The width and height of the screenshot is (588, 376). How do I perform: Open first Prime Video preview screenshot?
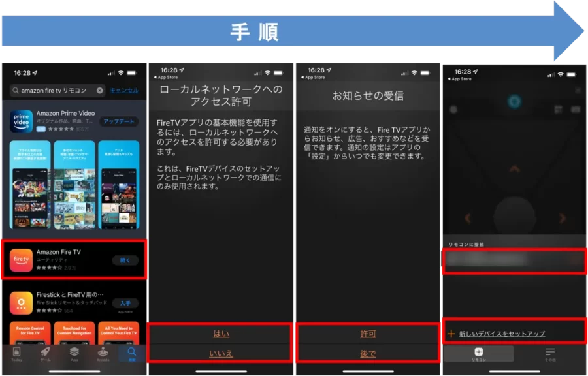click(x=30, y=185)
